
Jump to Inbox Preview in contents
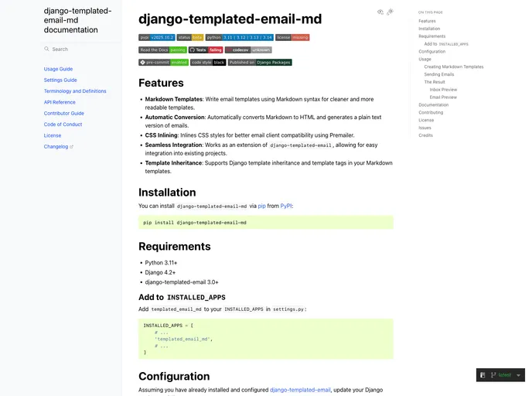tap(443, 90)
